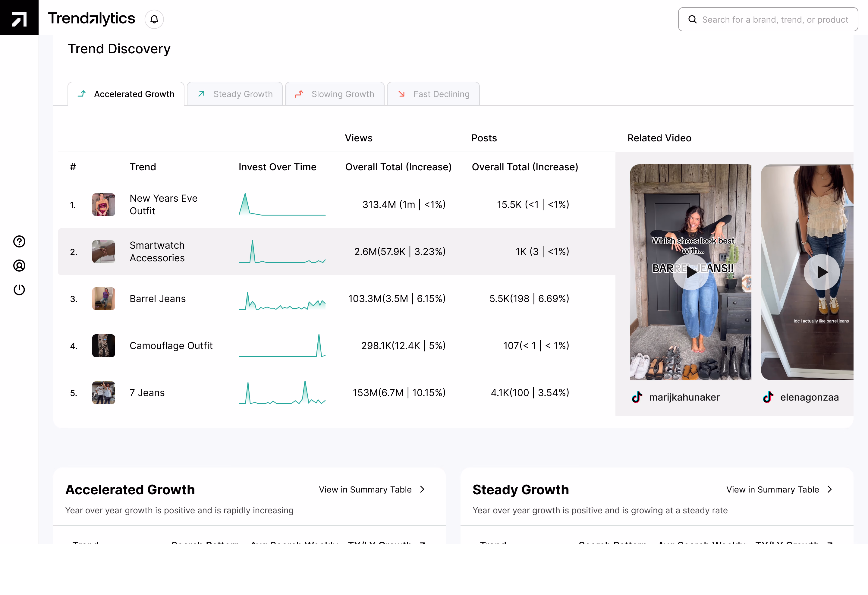Click TikTok icon next to marijkahunaker

(x=637, y=397)
